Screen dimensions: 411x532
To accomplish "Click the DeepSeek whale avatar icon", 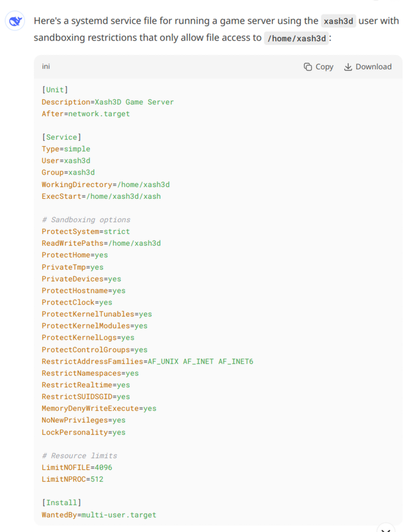I will 15,21.
